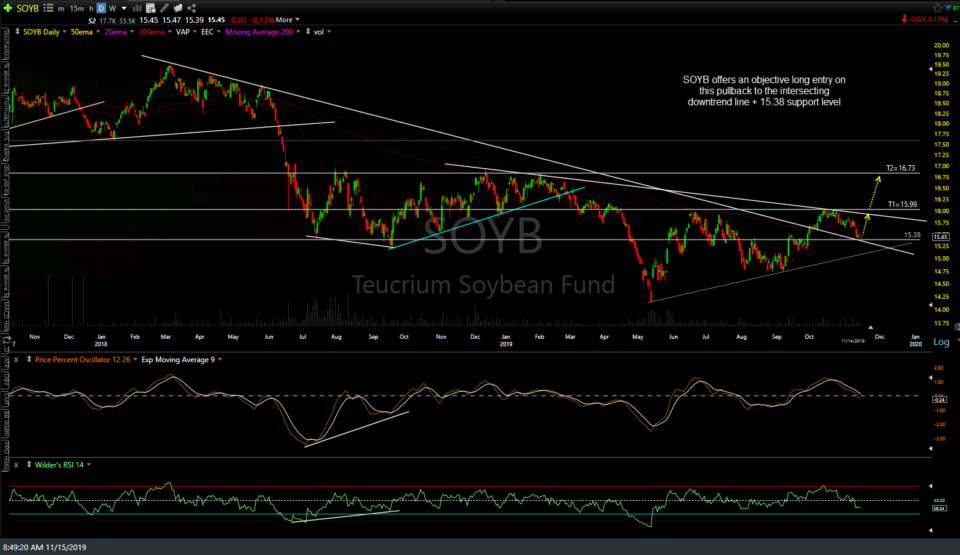Click the 15.38 support level label
The height and width of the screenshot is (555, 960).
point(912,235)
